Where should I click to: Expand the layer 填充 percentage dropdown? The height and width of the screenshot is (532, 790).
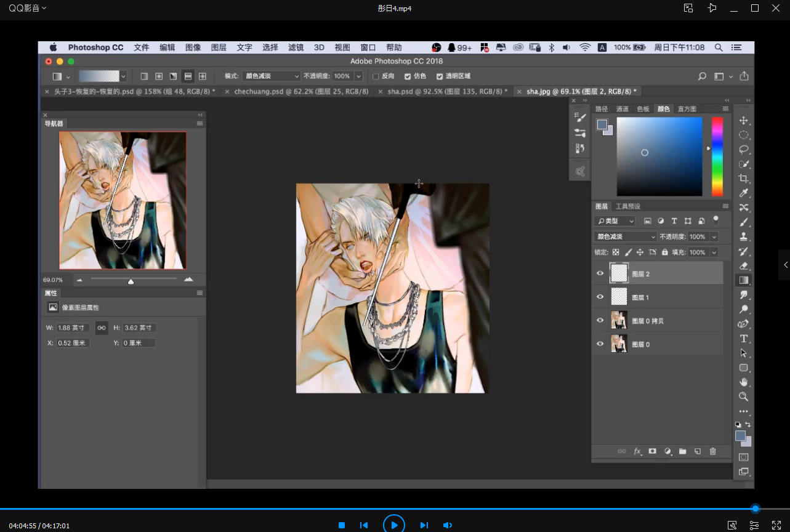click(714, 252)
